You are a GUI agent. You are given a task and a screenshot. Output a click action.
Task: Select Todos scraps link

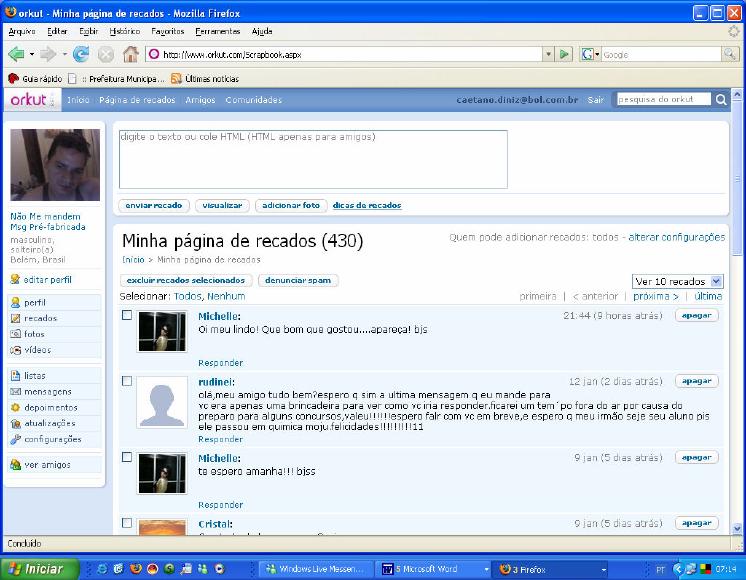[x=187, y=296]
